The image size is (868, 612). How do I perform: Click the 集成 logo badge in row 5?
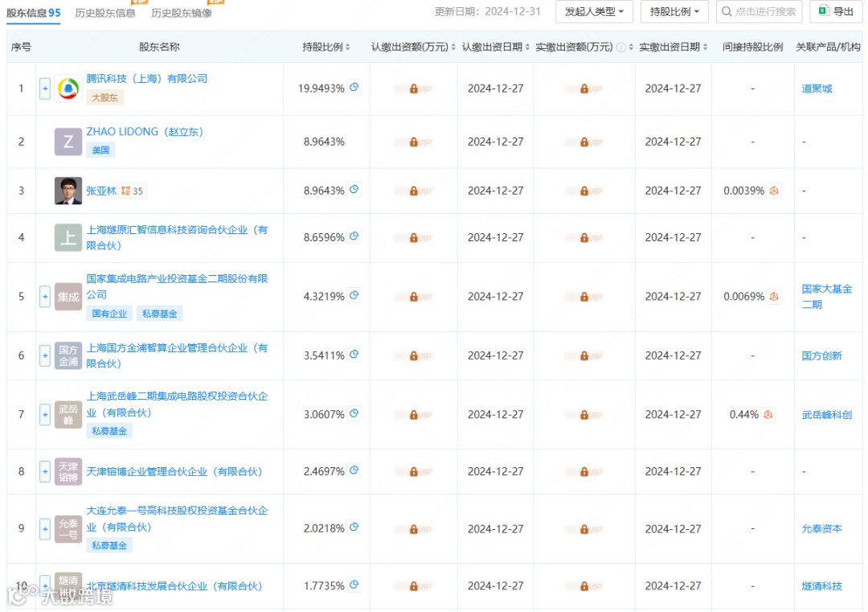point(68,296)
